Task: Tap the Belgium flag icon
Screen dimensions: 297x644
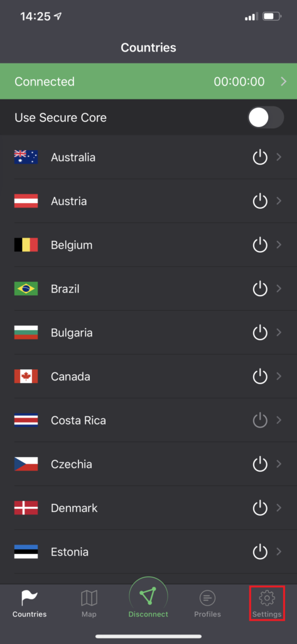Action: (x=26, y=245)
